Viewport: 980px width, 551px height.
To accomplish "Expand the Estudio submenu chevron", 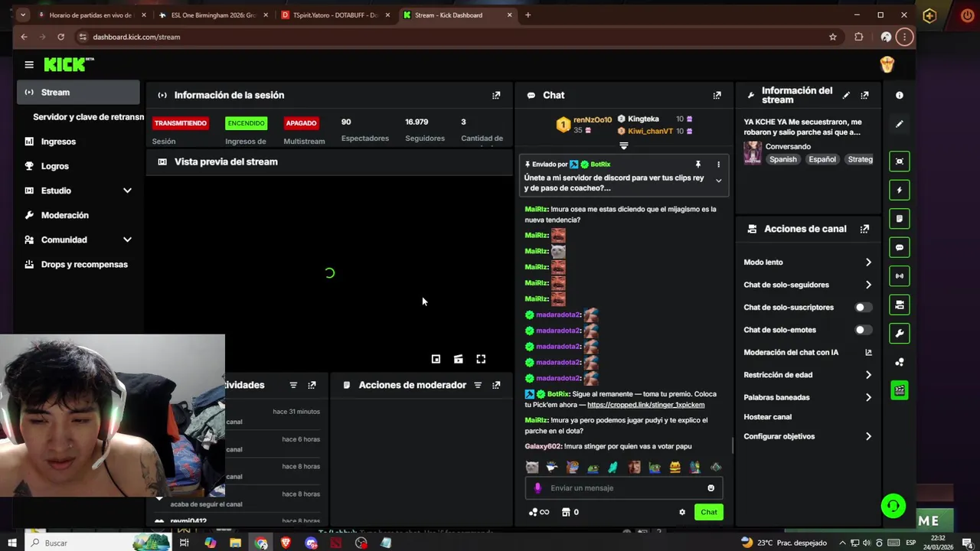I will coord(127,191).
